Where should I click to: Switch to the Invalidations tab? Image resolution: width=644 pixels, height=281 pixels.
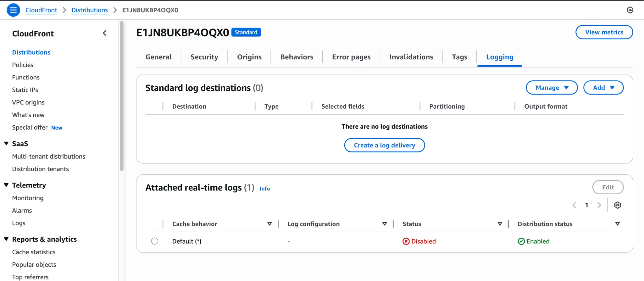[411, 57]
